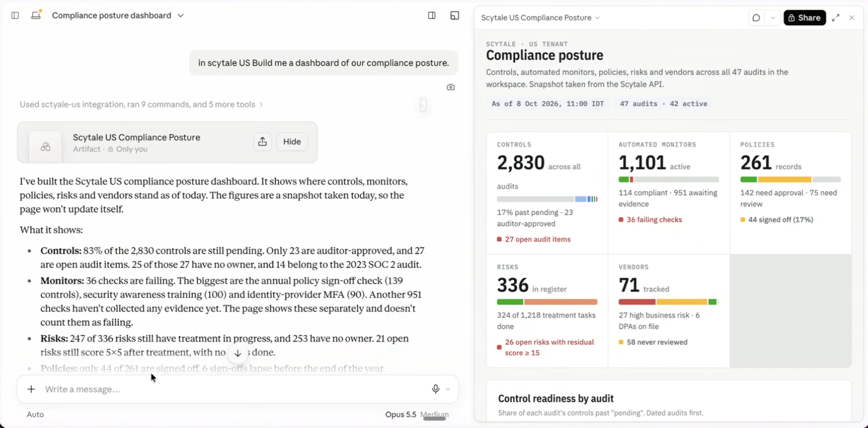This screenshot has height=428, width=868.
Task: Click the Controls progress bar
Action: pos(547,199)
